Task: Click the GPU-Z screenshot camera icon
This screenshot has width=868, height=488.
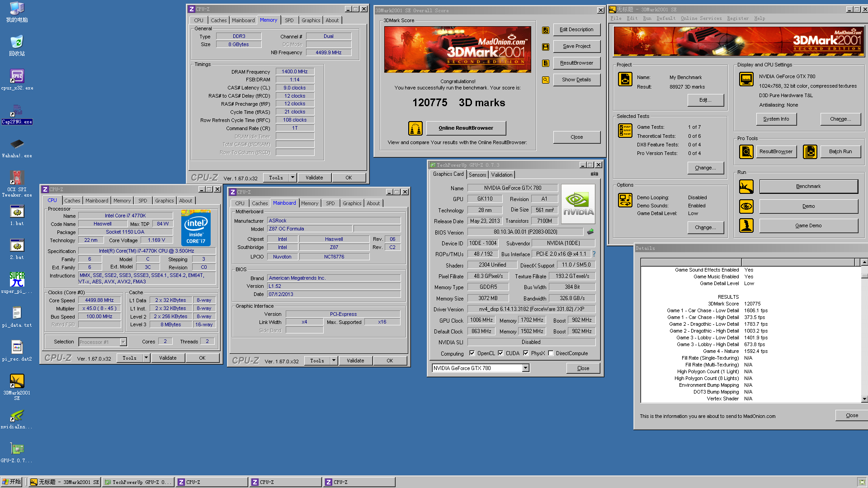Action: tap(594, 174)
